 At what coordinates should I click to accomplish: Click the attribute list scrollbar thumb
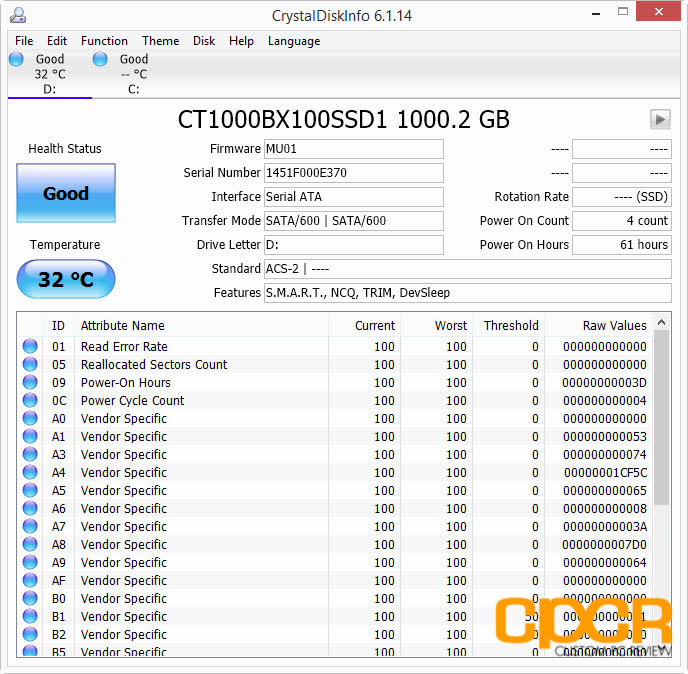coord(661,418)
